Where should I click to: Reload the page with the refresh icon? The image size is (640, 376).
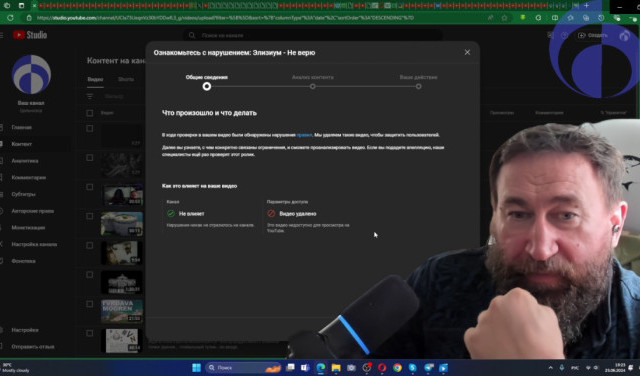[10, 18]
